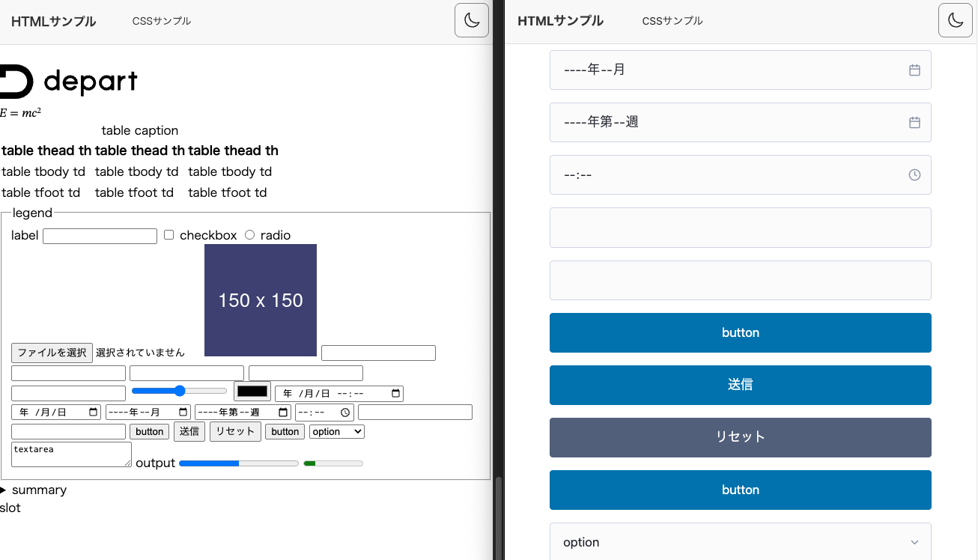Image resolution: width=978 pixels, height=560 pixels.
Task: Open CSSサンプル in left pane header
Action: click(162, 21)
